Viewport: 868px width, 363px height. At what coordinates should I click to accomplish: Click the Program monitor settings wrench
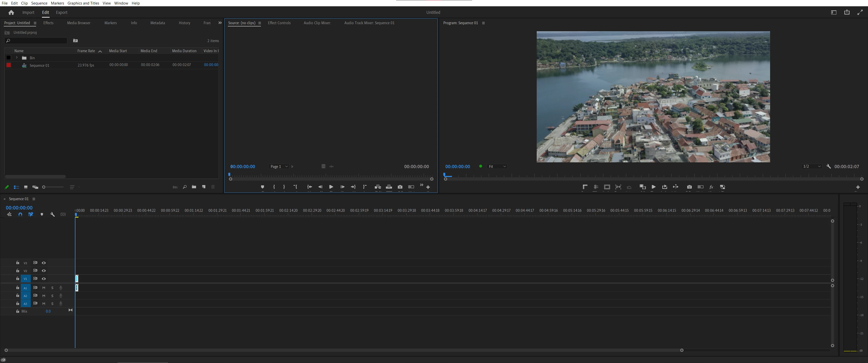(829, 166)
